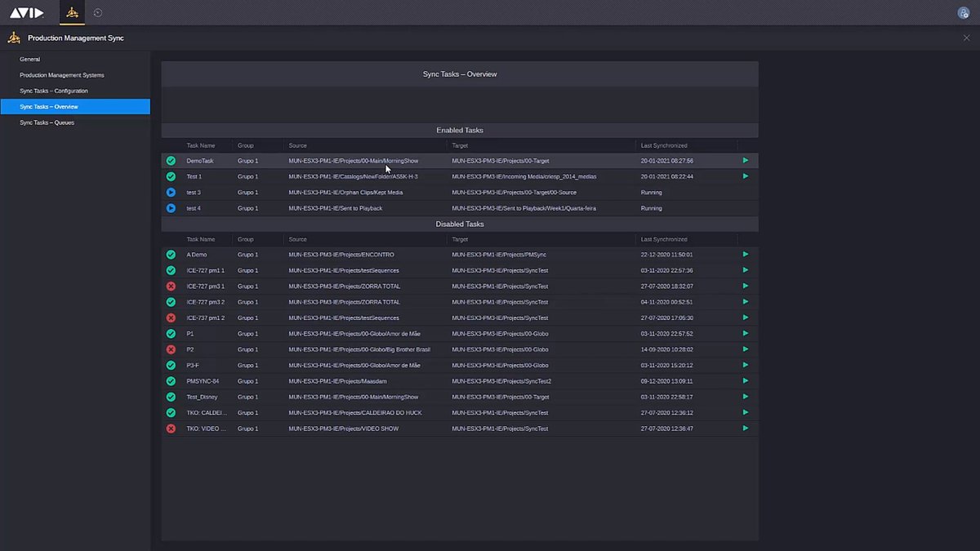Image resolution: width=980 pixels, height=551 pixels.
Task: Click the status icon for DemoTask
Action: tap(171, 161)
